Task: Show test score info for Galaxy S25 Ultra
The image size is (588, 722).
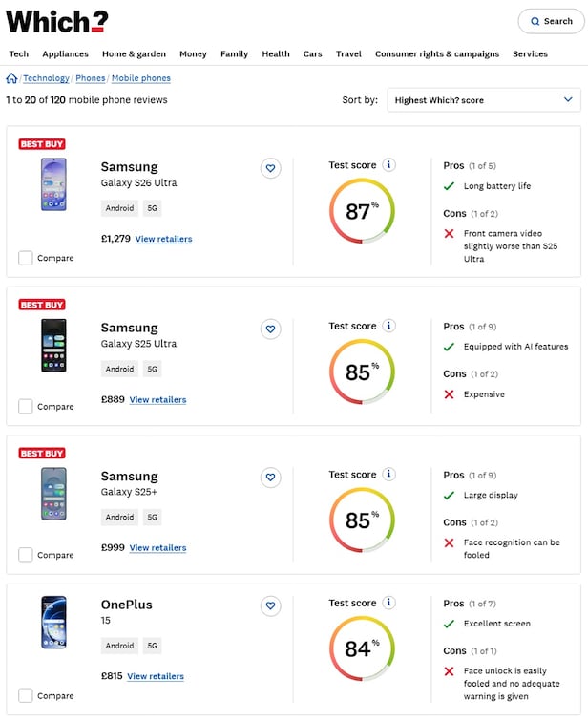Action: click(x=388, y=326)
